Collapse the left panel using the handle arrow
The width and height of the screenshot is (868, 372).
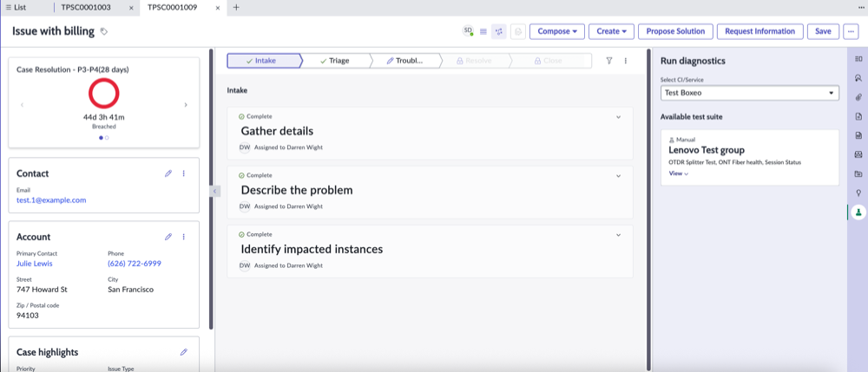(x=214, y=191)
